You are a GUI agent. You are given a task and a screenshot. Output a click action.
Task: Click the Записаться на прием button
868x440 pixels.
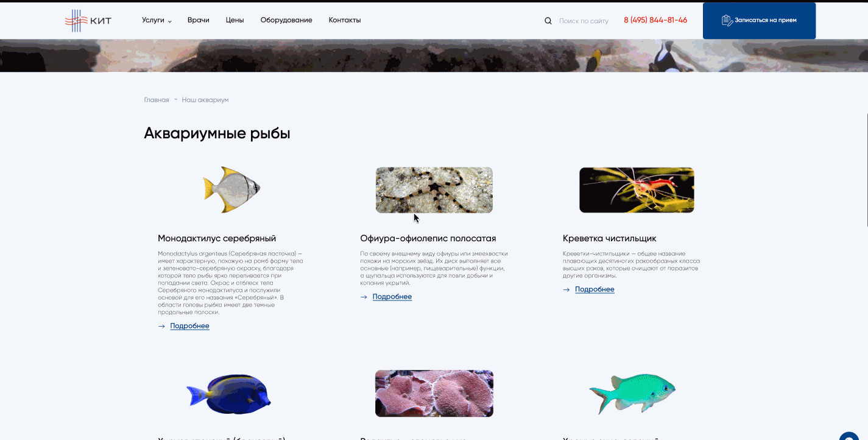pos(759,21)
